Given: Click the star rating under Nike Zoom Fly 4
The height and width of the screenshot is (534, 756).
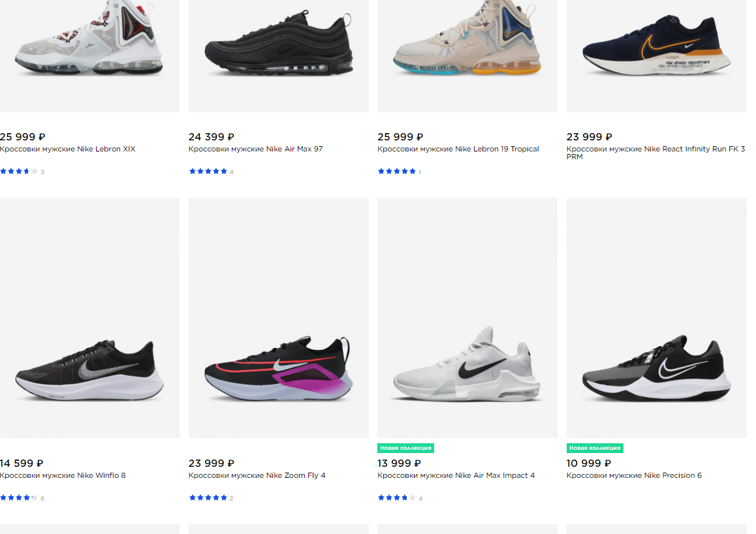Looking at the screenshot, I should coord(208,498).
